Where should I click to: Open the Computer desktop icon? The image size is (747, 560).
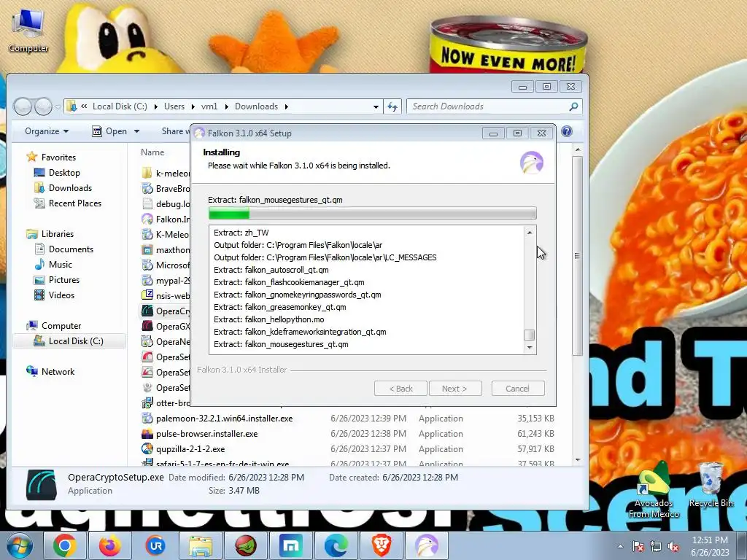28,31
